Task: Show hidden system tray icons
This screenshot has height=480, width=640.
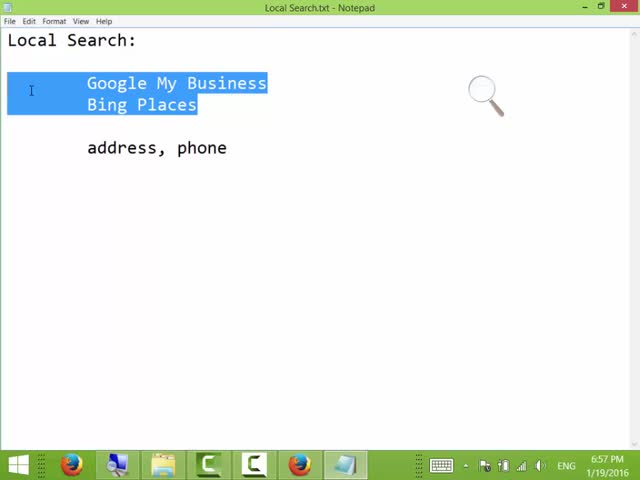Action: (x=466, y=466)
